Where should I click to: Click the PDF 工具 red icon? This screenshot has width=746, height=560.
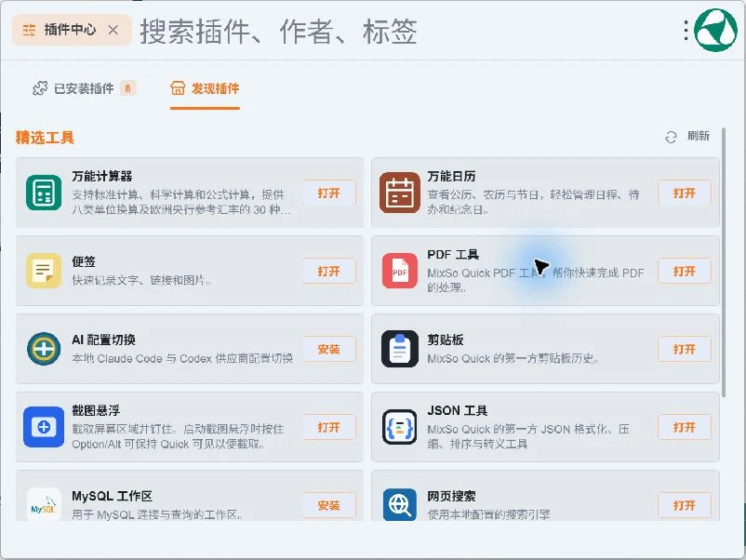tap(400, 271)
